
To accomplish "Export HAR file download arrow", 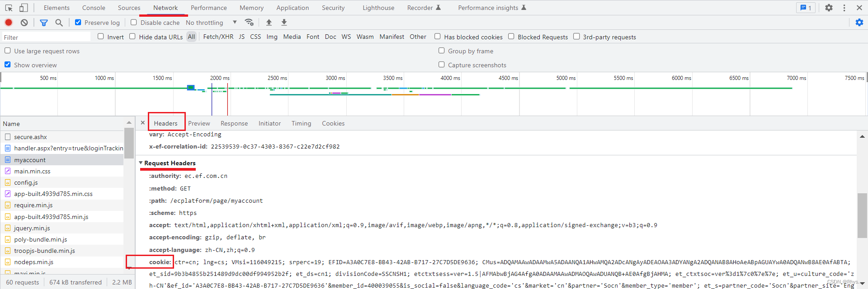I will tap(284, 22).
